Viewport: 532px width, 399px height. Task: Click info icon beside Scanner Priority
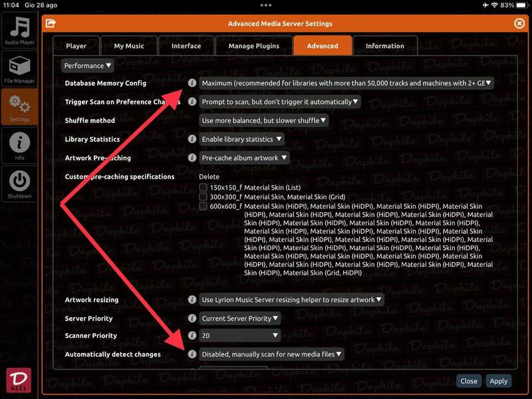click(x=192, y=336)
